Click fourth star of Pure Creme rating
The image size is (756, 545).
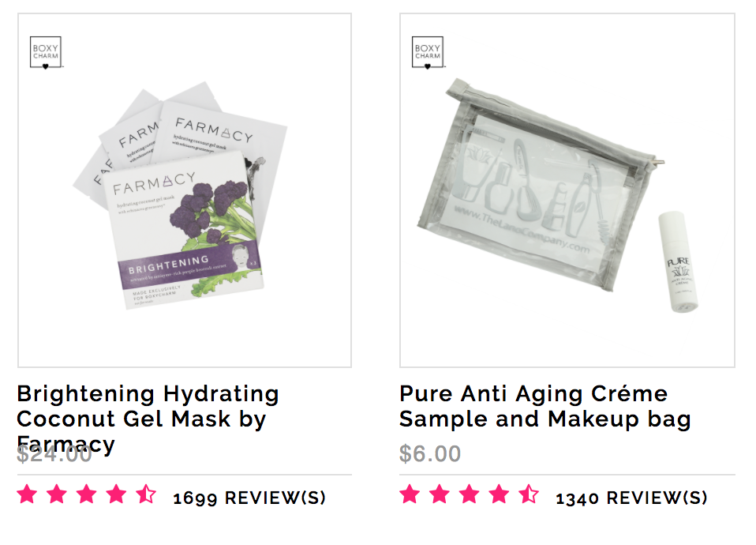coord(499,494)
